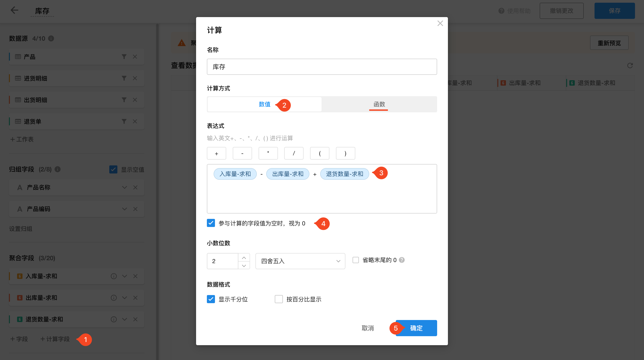Close the 计算 dialog with X icon
Image resolution: width=644 pixels, height=360 pixels.
(440, 24)
